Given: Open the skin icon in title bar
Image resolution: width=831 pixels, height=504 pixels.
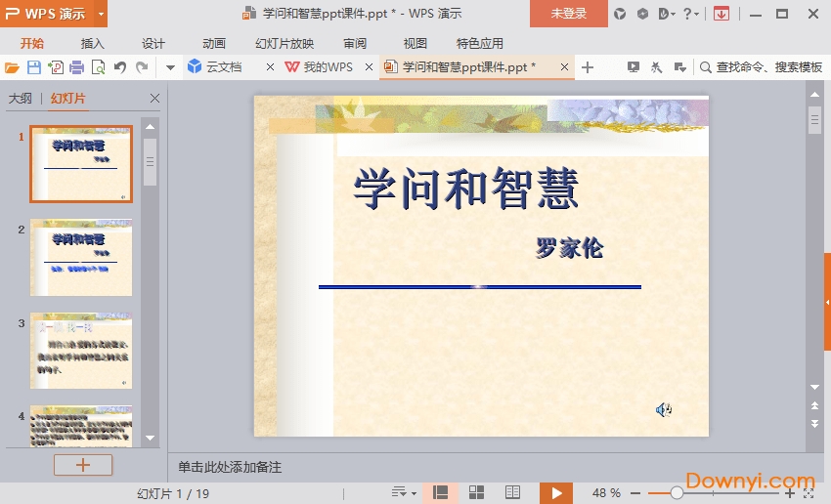Looking at the screenshot, I should pyautogui.click(x=620, y=14).
